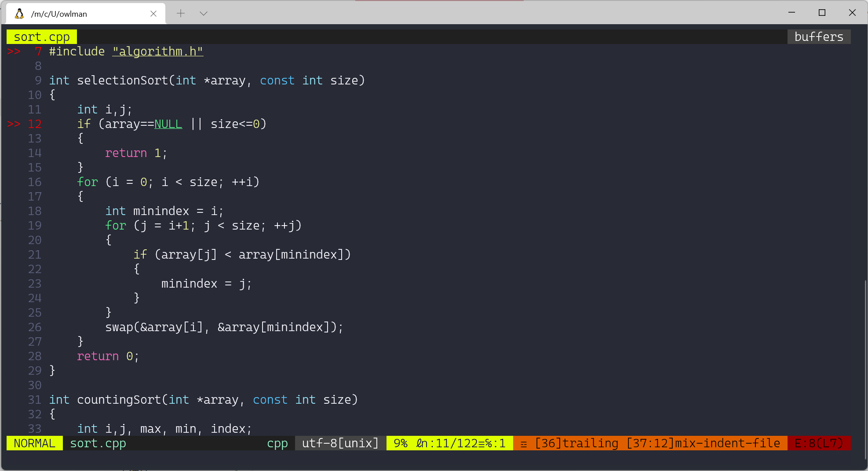Close the /m/c/U/owlman terminal tab
Screen dimensions: 868x471
coord(153,14)
